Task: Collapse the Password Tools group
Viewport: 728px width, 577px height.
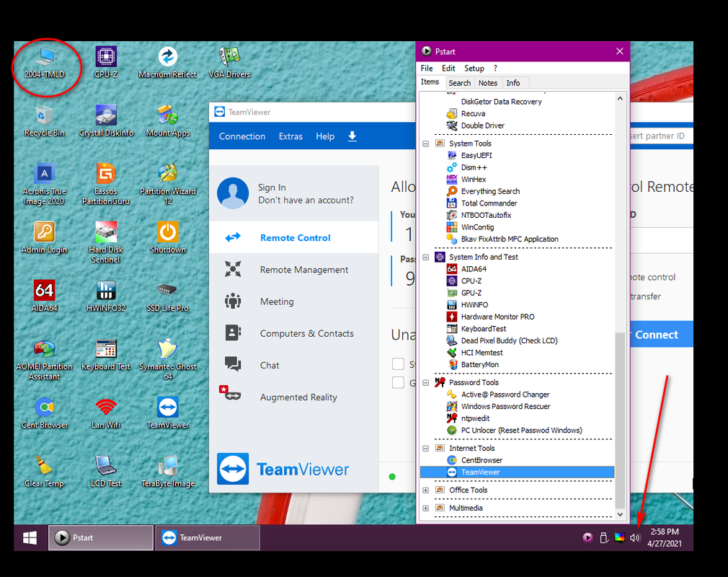Action: click(x=426, y=382)
